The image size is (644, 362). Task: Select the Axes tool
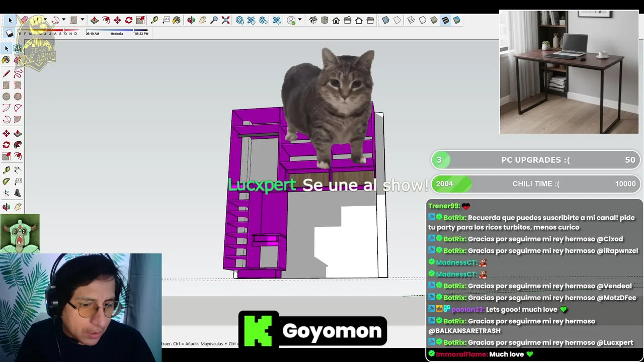[x=6, y=193]
